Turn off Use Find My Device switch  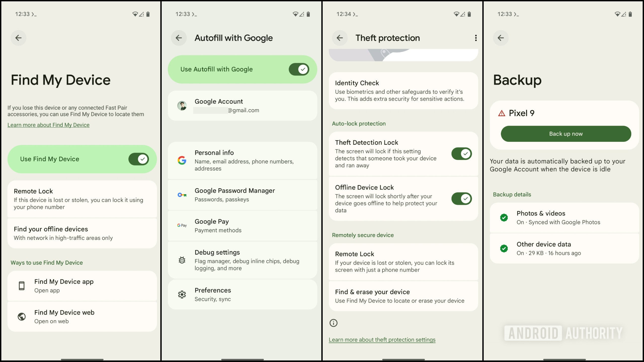(x=139, y=159)
